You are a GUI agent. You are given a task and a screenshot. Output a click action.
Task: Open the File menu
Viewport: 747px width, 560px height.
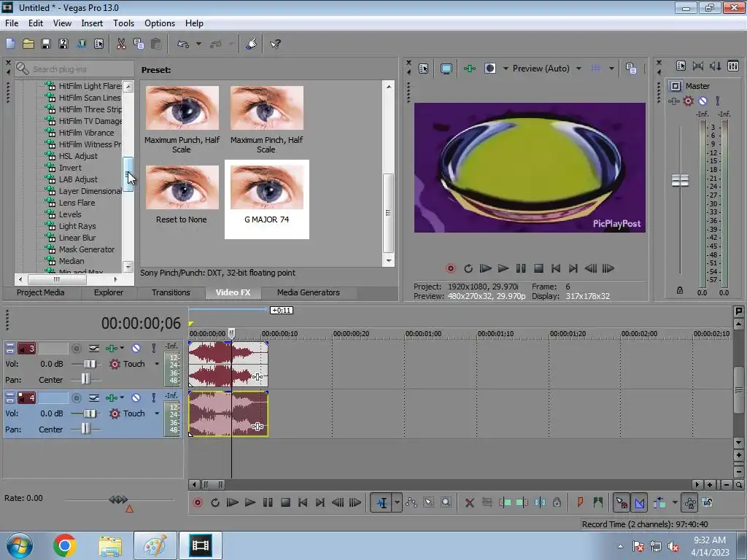[x=12, y=23]
